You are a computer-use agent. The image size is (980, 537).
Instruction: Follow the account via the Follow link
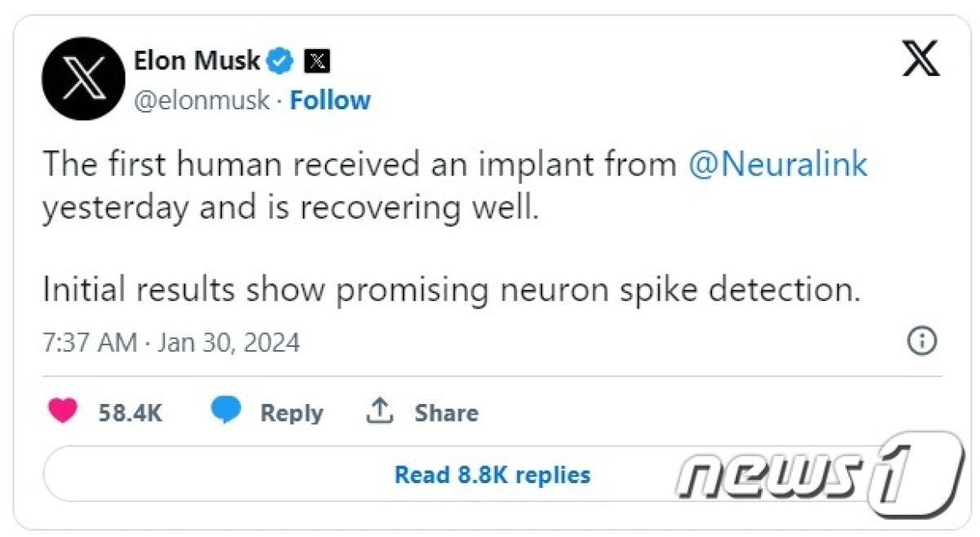330,100
